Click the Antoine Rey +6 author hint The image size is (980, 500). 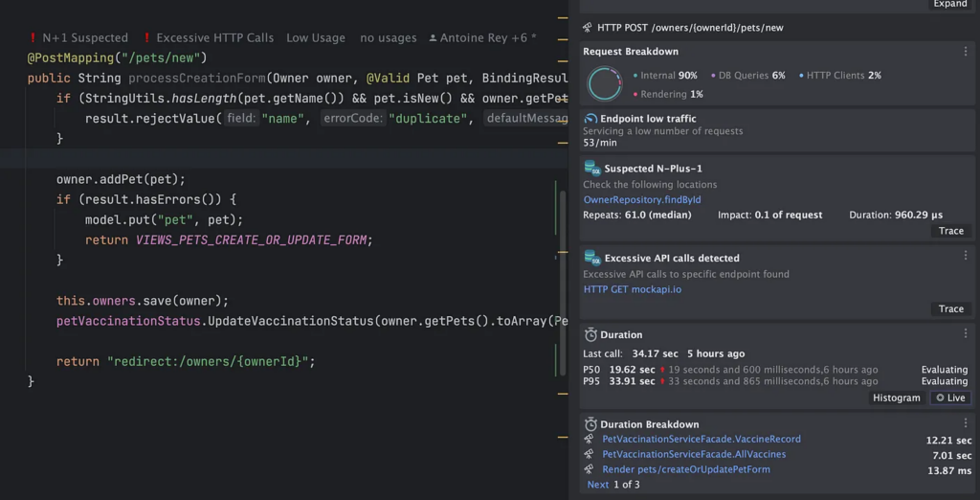[482, 38]
